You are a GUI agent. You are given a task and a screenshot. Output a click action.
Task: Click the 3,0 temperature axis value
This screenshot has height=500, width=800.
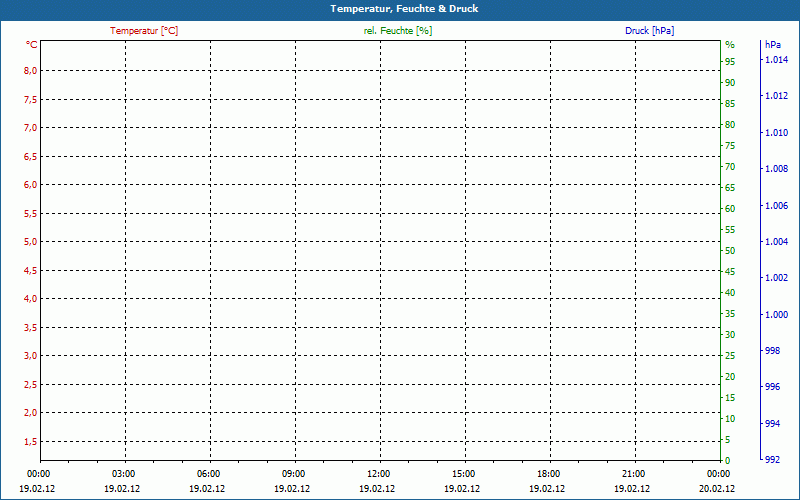point(31,356)
